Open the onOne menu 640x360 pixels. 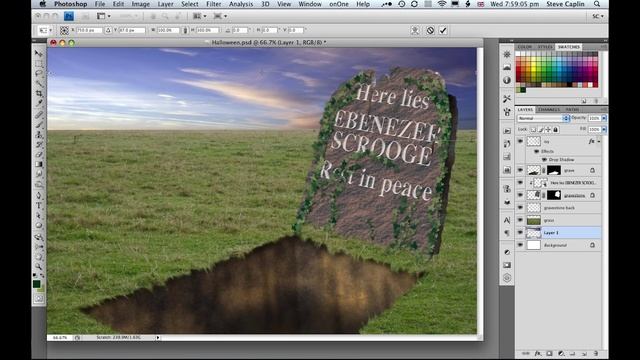(x=339, y=4)
